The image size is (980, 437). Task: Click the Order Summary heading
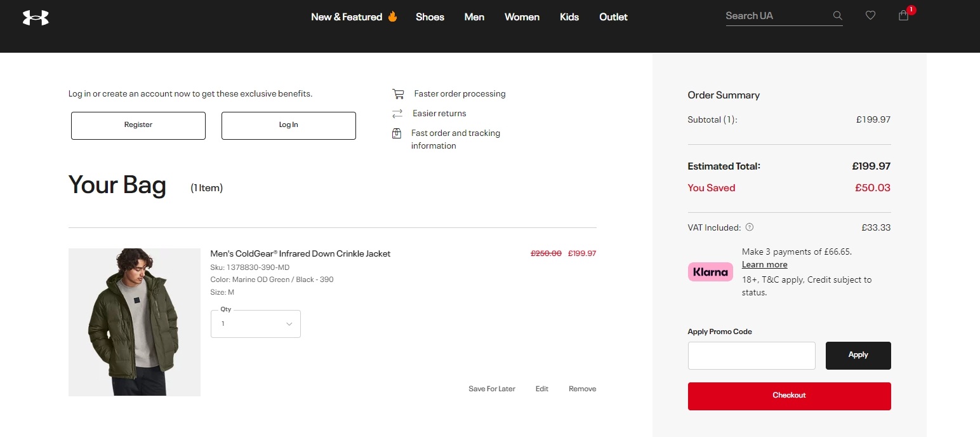pyautogui.click(x=724, y=95)
